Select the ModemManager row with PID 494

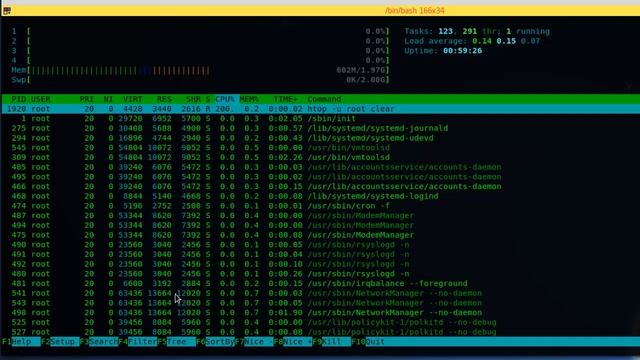pos(320,225)
